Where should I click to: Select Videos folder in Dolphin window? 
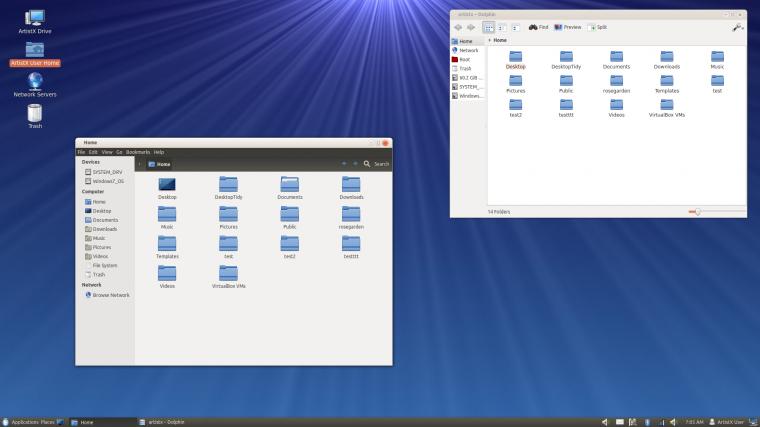tap(617, 108)
